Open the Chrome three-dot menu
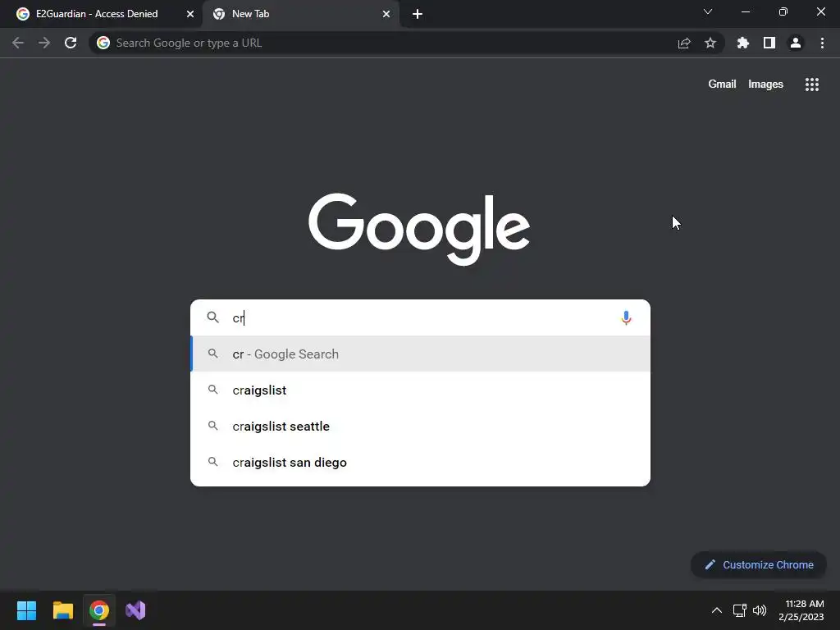Screen dimensions: 840x630 tap(822, 43)
